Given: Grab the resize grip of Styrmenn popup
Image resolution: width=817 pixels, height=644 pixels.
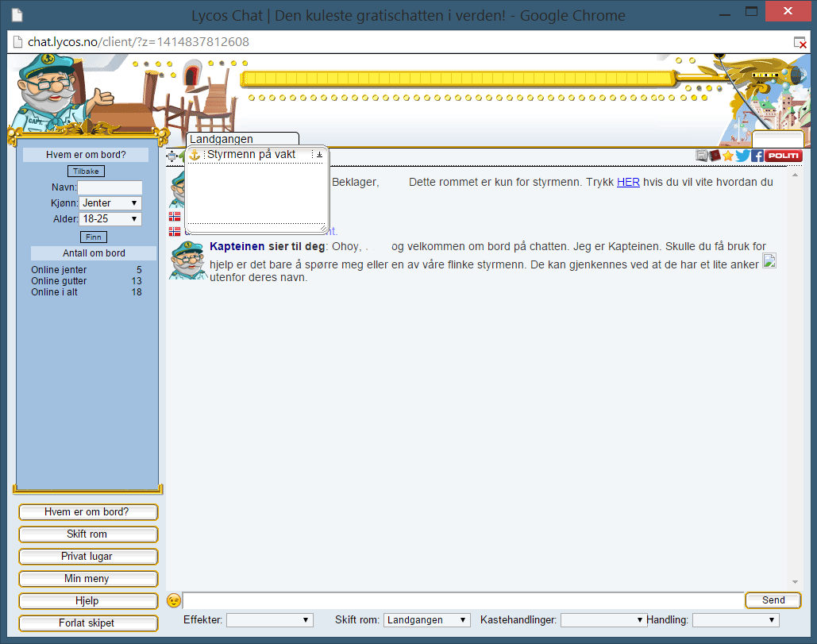Looking at the screenshot, I should point(323,229).
